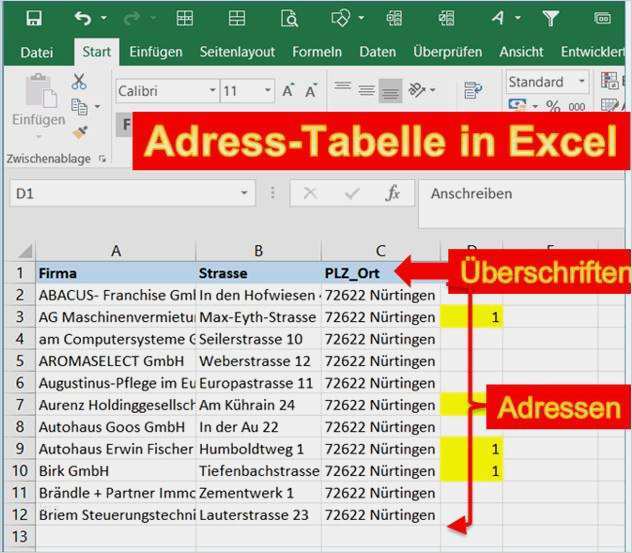Open the Name Box dropdown arrow
Viewport: 632px width, 553px height.
click(x=244, y=193)
